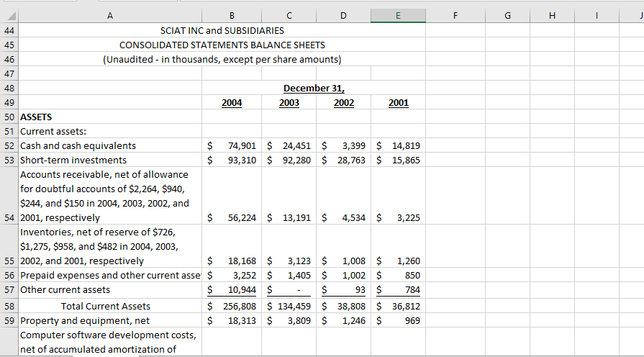The width and height of the screenshot is (644, 357).
Task: Click cash value 3,399 for 2002
Action: point(343,145)
